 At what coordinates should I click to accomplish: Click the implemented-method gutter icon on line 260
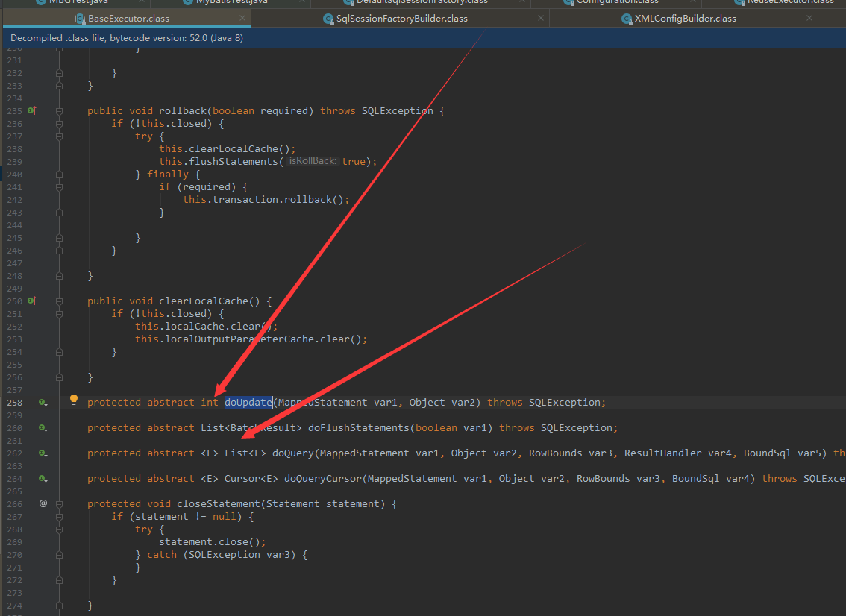click(43, 428)
